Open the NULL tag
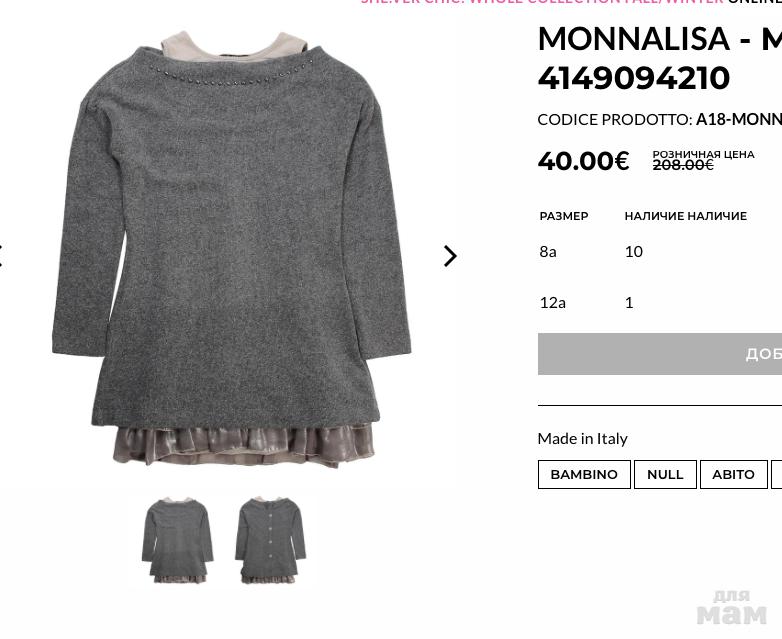The image size is (782, 639). pyautogui.click(x=665, y=474)
